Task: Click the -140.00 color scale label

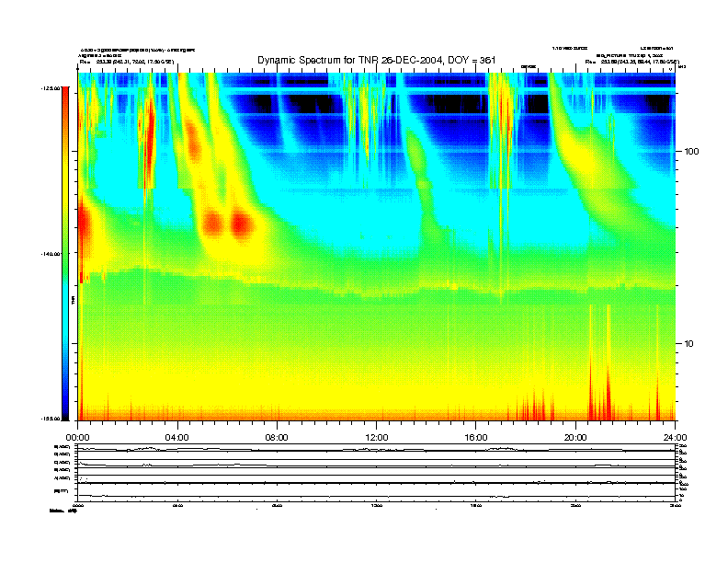Action: (x=51, y=254)
